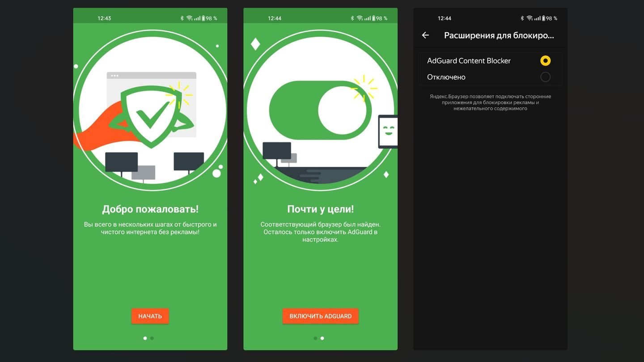Viewport: 644px width, 362px height.
Task: Click the Вы всего в нескольких шагах text
Action: tap(150, 228)
